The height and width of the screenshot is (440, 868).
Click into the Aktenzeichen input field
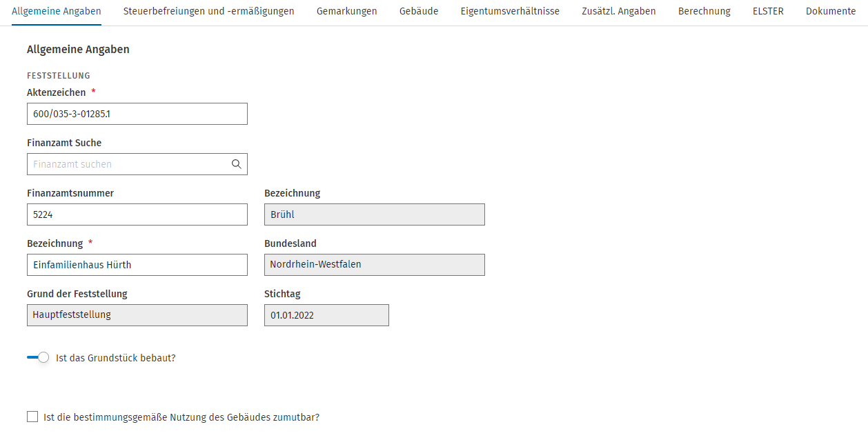pos(137,114)
